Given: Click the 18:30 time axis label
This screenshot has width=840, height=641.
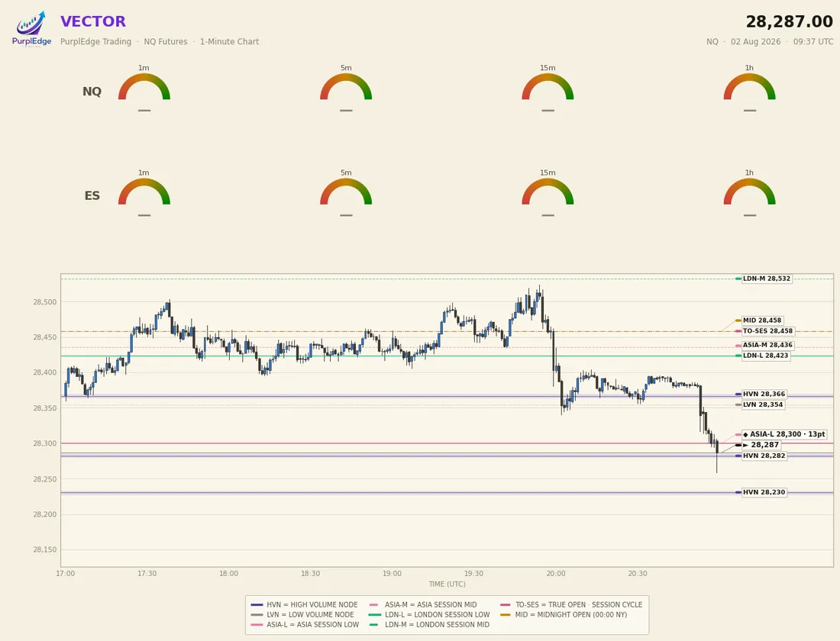Looking at the screenshot, I should [310, 574].
